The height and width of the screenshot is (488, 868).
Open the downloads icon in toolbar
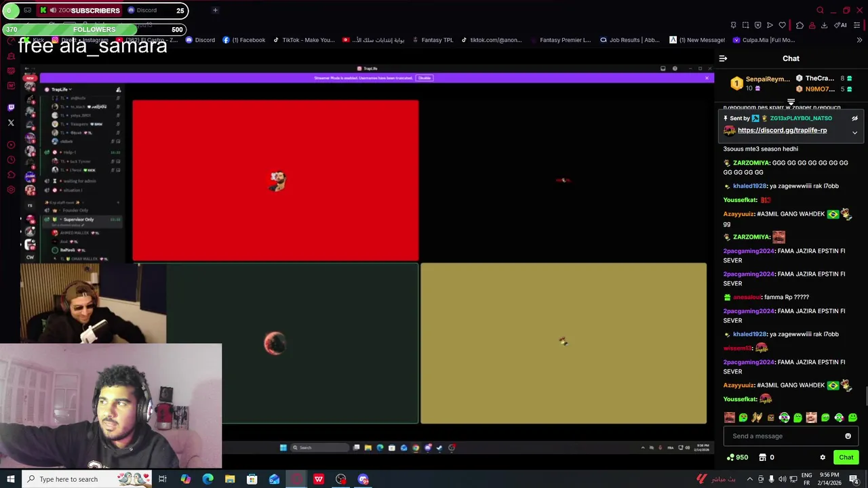824,25
